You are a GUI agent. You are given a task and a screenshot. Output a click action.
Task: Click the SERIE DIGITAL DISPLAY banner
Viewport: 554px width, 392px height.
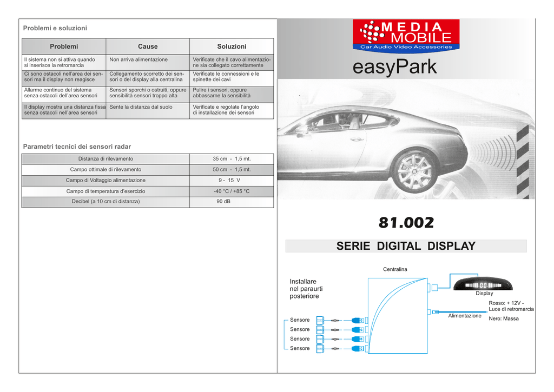(x=406, y=246)
